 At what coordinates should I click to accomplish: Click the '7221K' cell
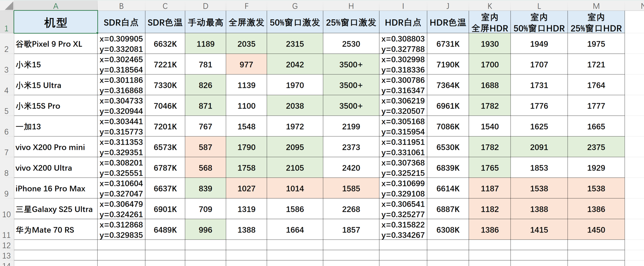point(165,64)
